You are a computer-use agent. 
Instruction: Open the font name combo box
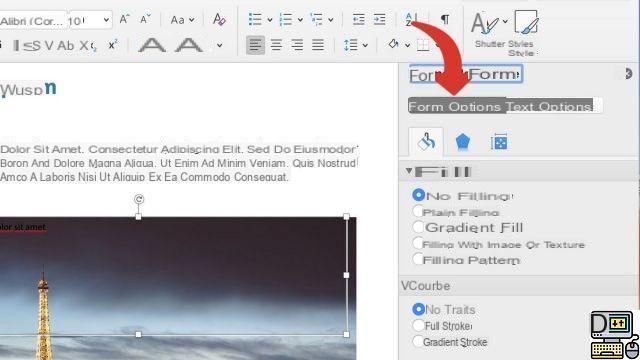coord(33,20)
